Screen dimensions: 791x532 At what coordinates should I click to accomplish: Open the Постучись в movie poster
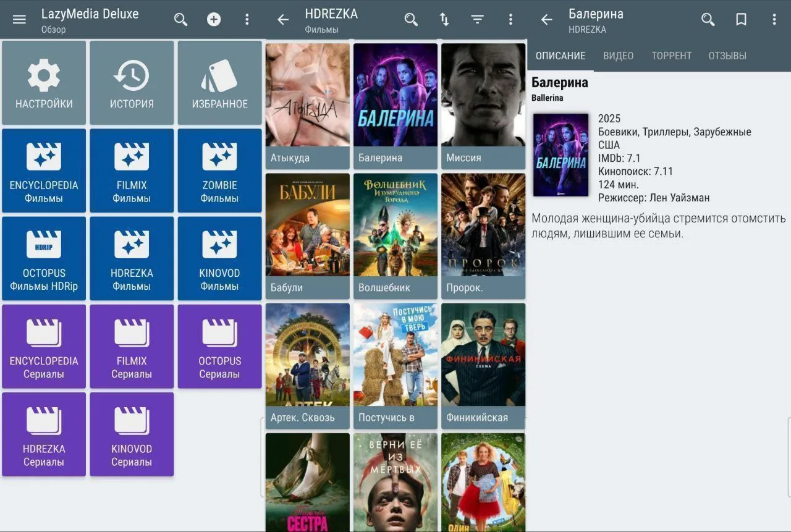pos(395,366)
